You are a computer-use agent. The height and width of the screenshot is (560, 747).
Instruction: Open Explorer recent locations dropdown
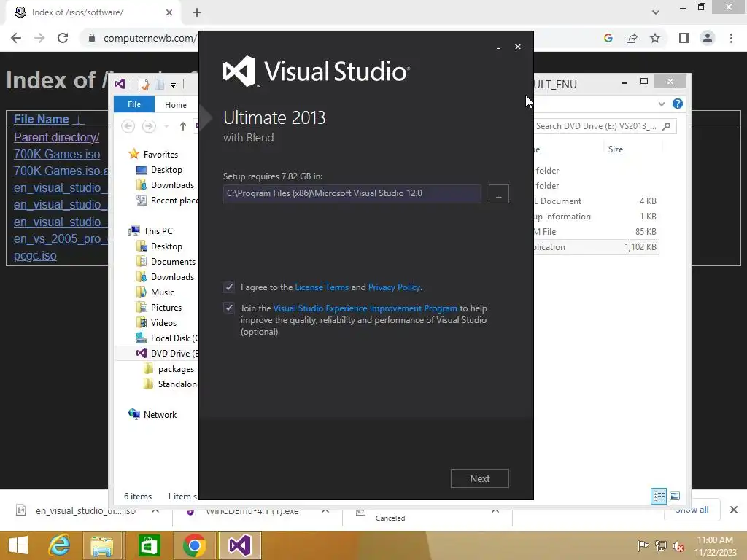coord(166,126)
